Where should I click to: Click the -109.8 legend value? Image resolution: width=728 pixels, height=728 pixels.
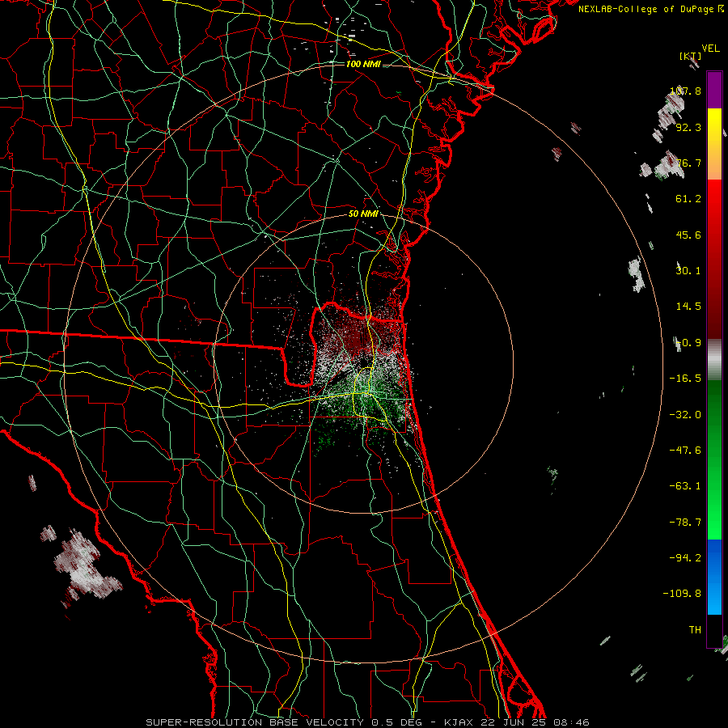pyautogui.click(x=682, y=594)
